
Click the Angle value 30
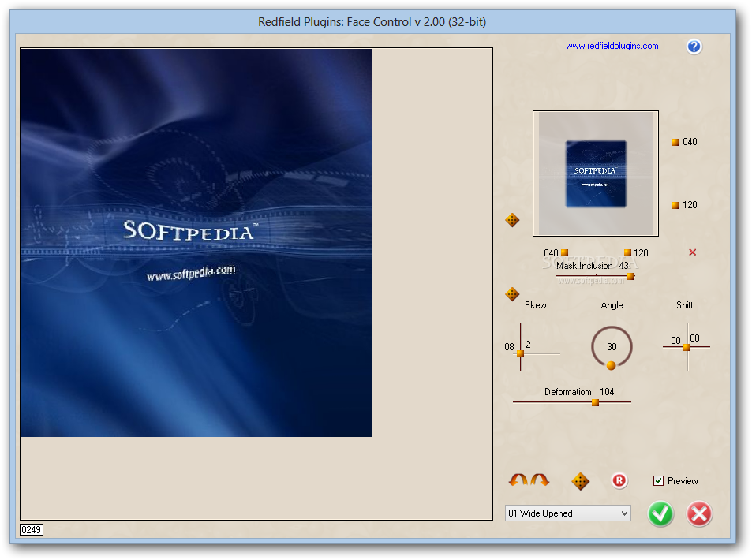(x=612, y=346)
